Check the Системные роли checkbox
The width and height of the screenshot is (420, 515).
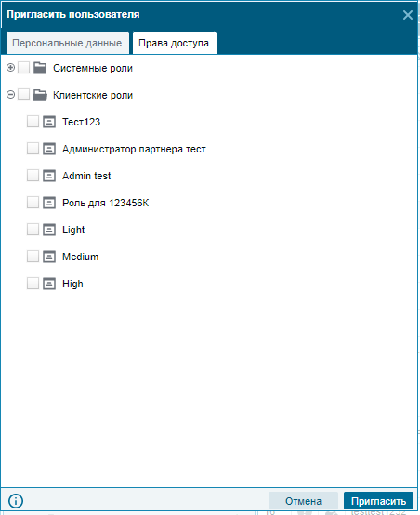pyautogui.click(x=23, y=68)
